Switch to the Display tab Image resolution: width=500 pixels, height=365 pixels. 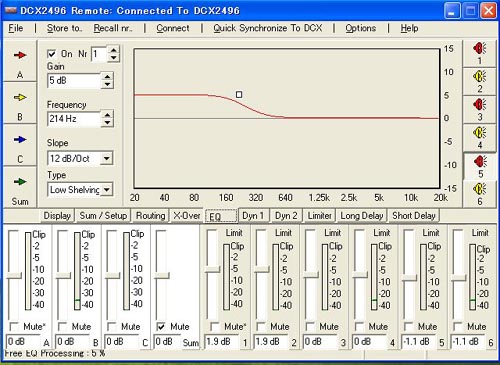(57, 216)
